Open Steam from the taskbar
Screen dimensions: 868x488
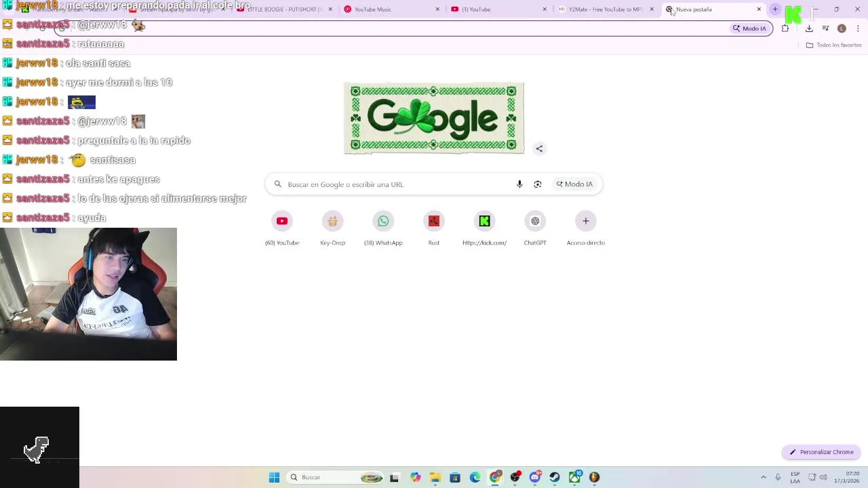click(555, 477)
